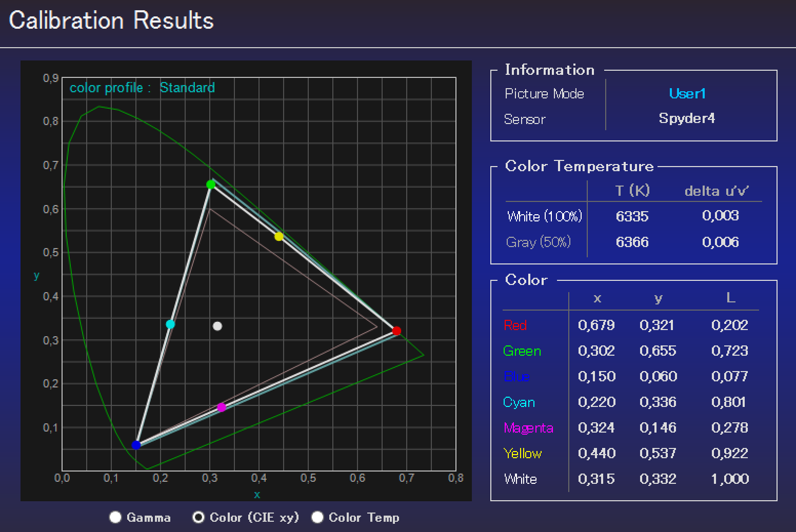Click the User1 picture mode value
Image resolution: width=796 pixels, height=532 pixels.
pos(687,94)
